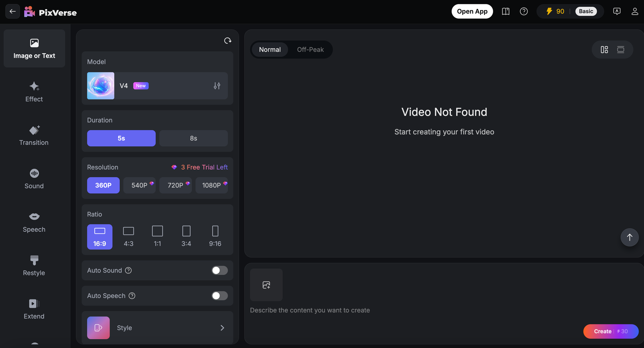The image size is (644, 348).
Task: Choose the 3:4 aspect ratio
Action: [186, 237]
